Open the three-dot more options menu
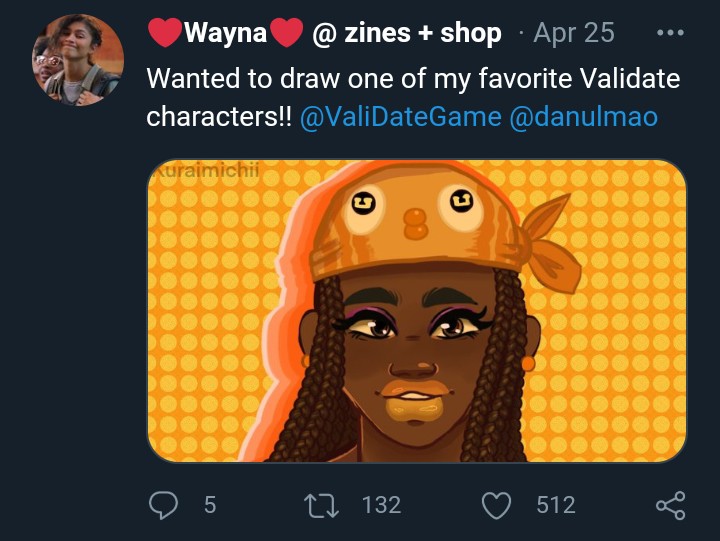Screen dimensions: 720x541 click(x=670, y=33)
